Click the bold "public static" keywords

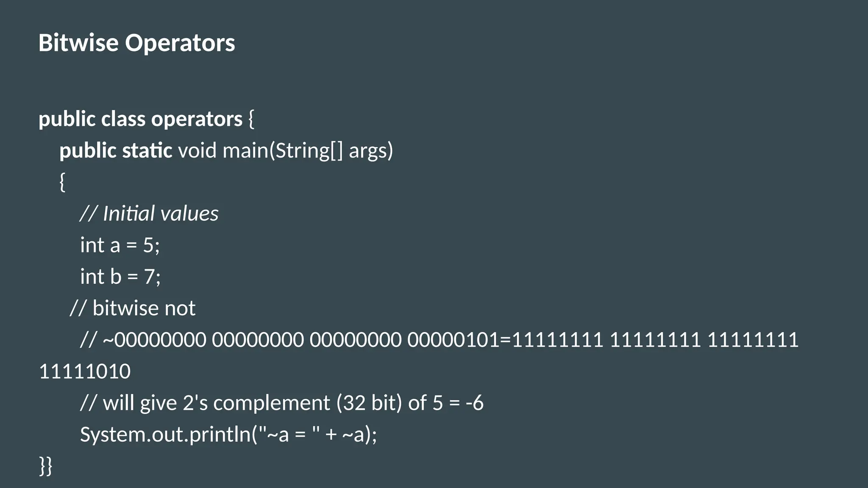tap(116, 151)
